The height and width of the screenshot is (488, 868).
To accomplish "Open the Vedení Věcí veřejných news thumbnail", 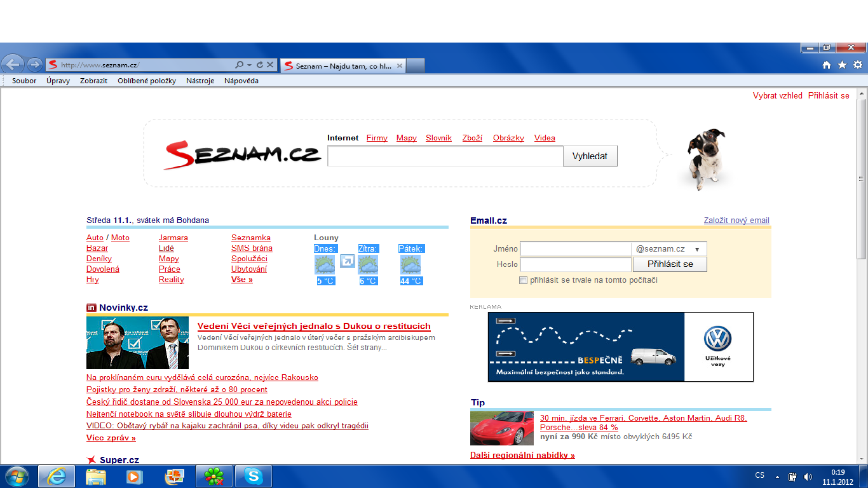I will [x=137, y=342].
